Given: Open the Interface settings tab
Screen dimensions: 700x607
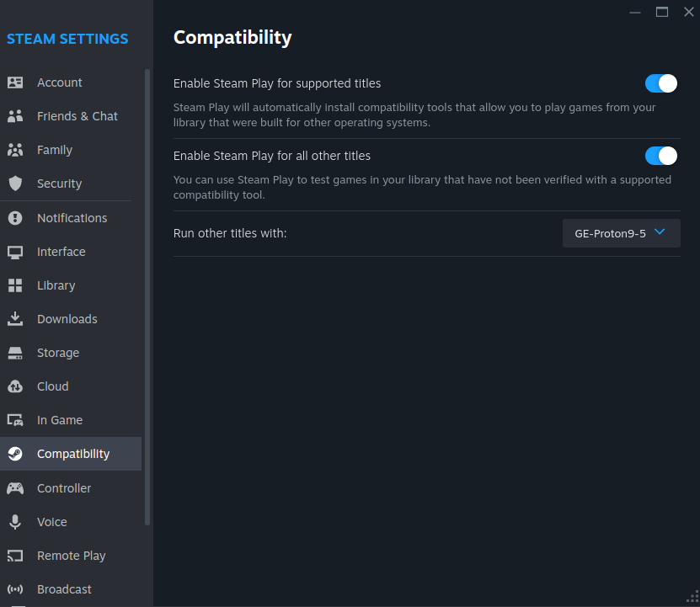Looking at the screenshot, I should point(61,252).
